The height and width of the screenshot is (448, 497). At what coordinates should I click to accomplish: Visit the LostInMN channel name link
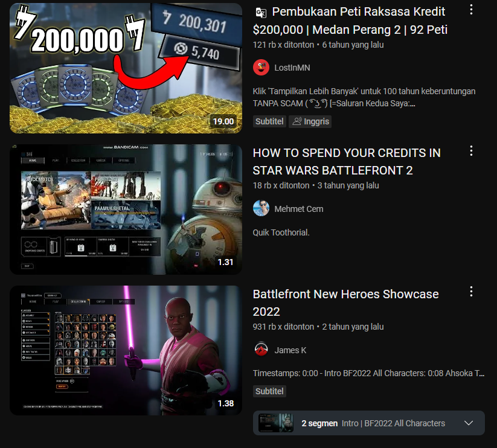pyautogui.click(x=292, y=68)
